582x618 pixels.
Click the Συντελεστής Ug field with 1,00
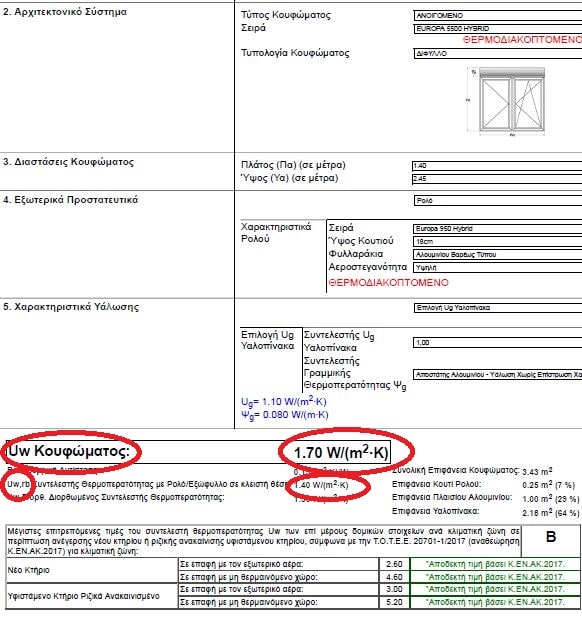497,343
